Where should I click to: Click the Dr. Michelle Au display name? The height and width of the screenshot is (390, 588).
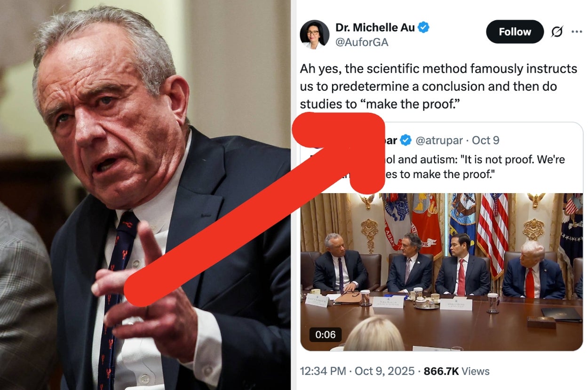click(375, 28)
